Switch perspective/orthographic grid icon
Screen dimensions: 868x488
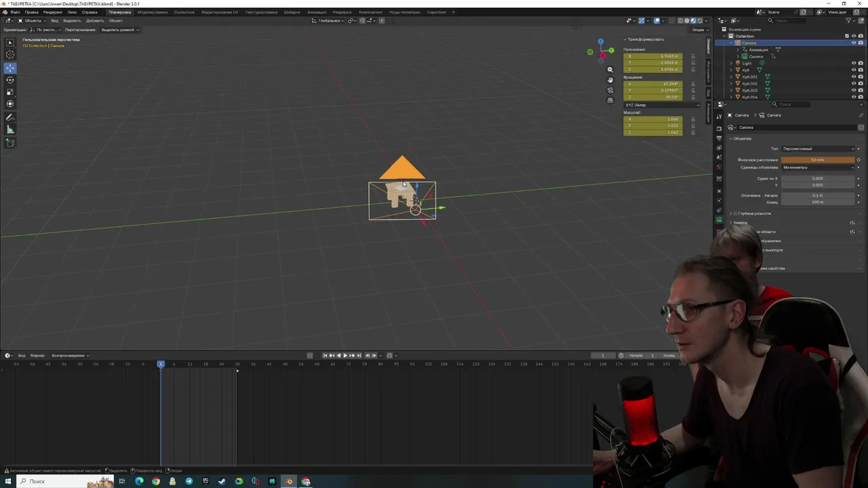(610, 100)
